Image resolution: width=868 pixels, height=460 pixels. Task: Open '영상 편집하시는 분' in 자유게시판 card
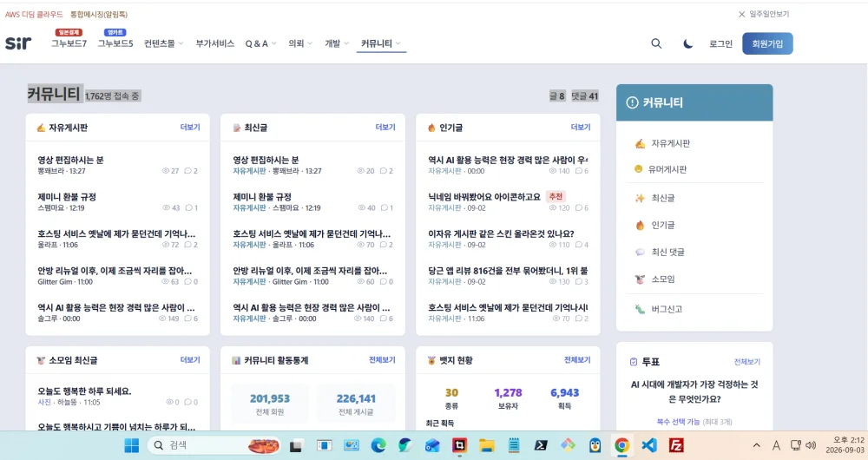70,160
